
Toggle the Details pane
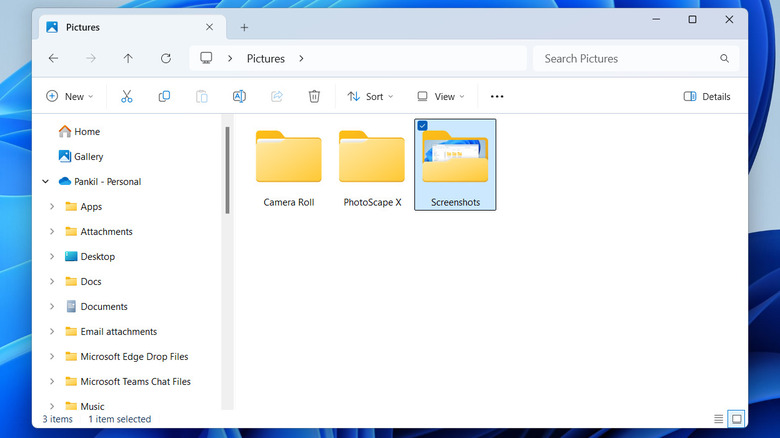pyautogui.click(x=707, y=97)
